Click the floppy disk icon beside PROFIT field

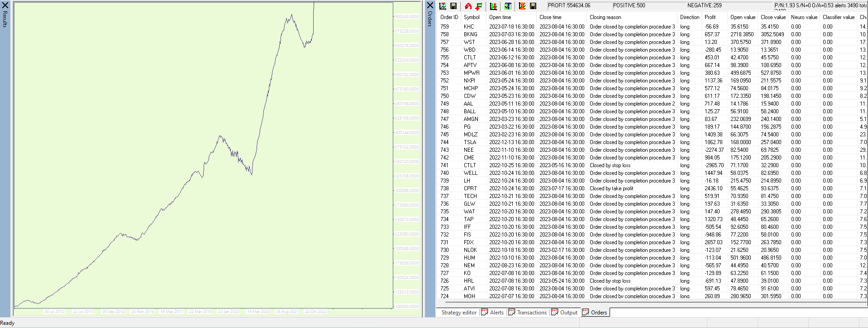point(533,6)
